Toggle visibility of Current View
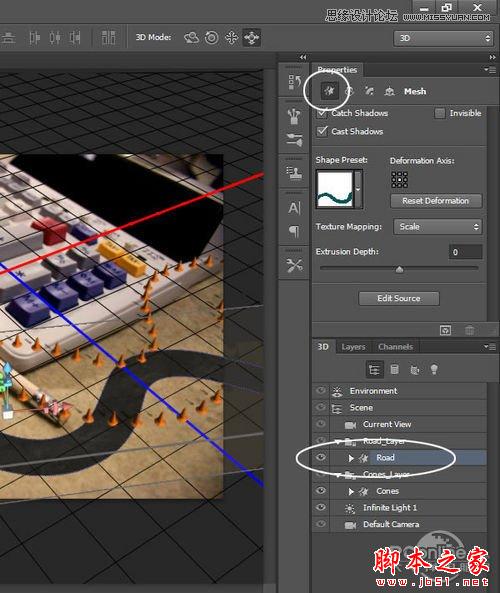Viewport: 500px width, 593px height. pos(321,424)
